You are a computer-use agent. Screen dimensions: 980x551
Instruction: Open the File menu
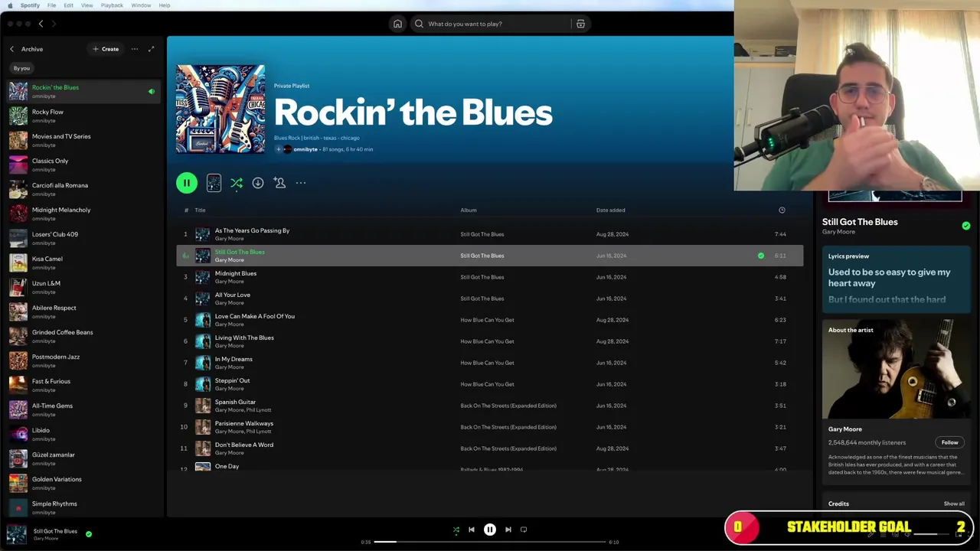point(51,5)
